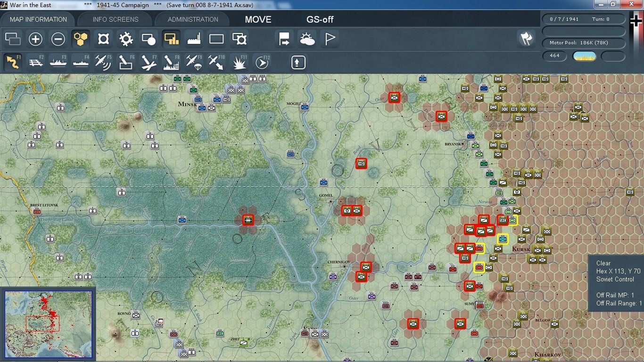The height and width of the screenshot is (362, 644).
Task: Select the F9 air transport parachute mode
Action: (194, 62)
